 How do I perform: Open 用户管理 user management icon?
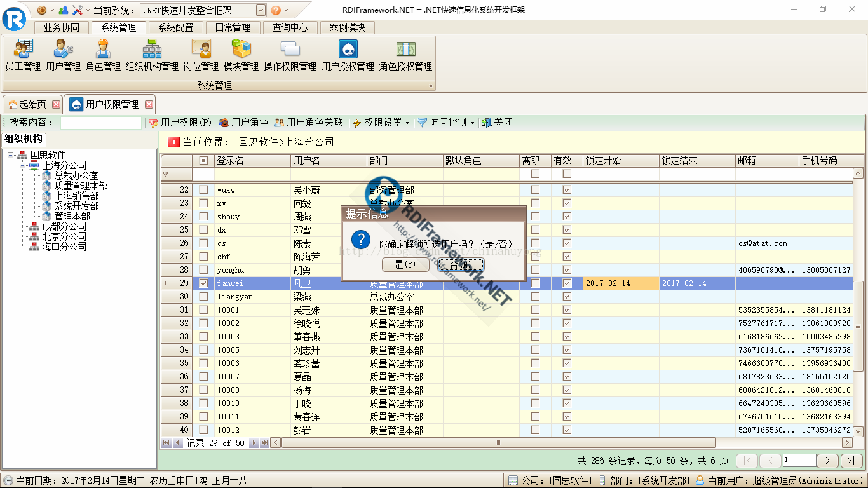pyautogui.click(x=63, y=55)
